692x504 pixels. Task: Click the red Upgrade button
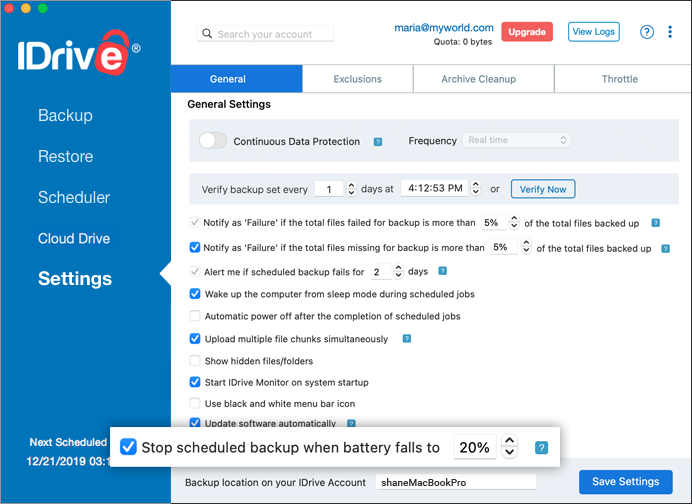point(527,32)
